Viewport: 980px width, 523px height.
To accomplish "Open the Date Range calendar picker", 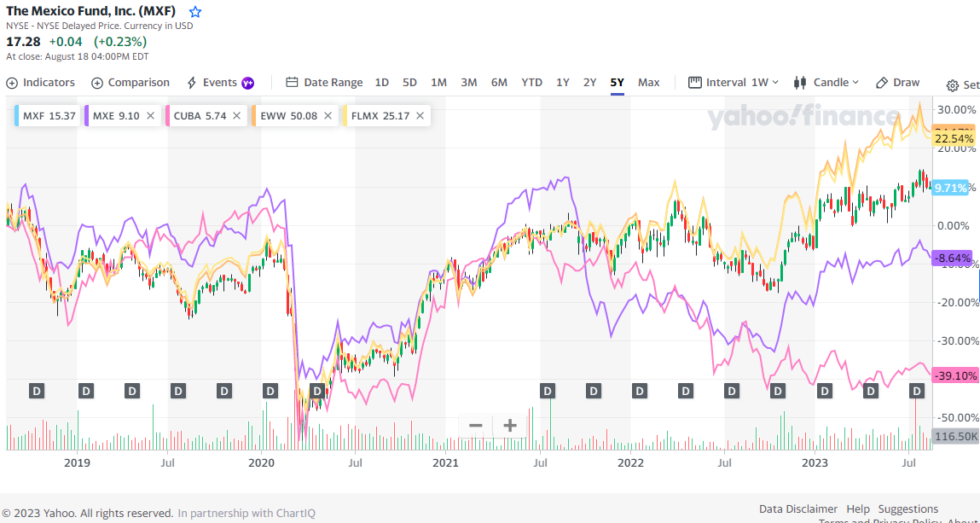I will 324,83.
